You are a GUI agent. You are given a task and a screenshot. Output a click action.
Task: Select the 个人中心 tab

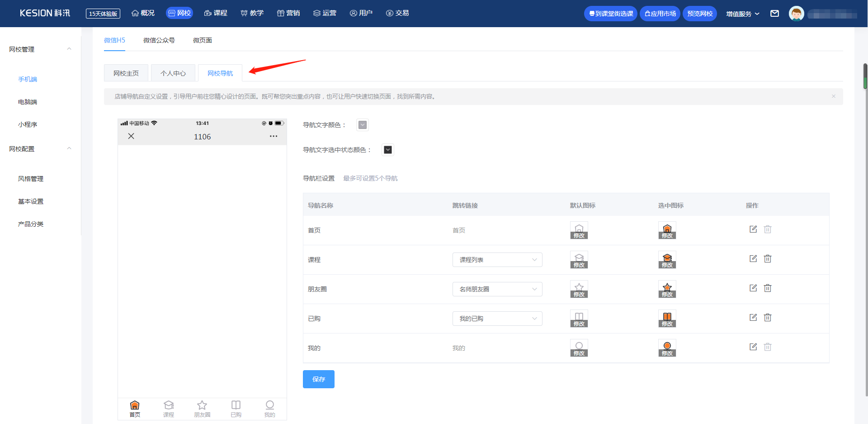pyautogui.click(x=173, y=73)
